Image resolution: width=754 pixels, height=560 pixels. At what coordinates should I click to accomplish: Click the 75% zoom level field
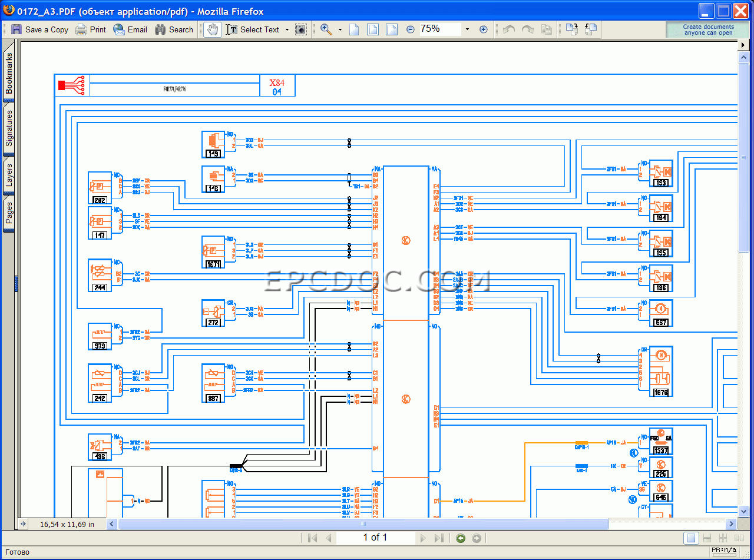click(x=439, y=29)
